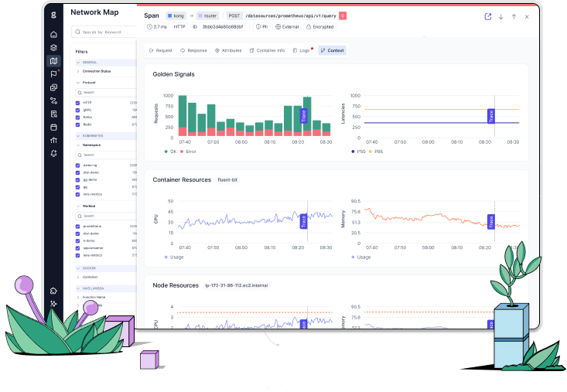567x392 pixels.
Task: Go to next span with down arrow
Action: tap(500, 16)
